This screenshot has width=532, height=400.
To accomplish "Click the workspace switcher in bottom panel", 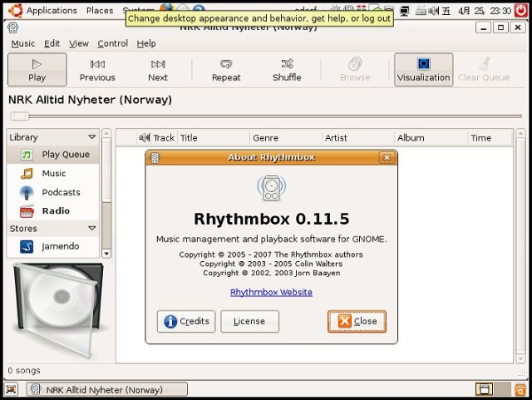I will (493, 389).
